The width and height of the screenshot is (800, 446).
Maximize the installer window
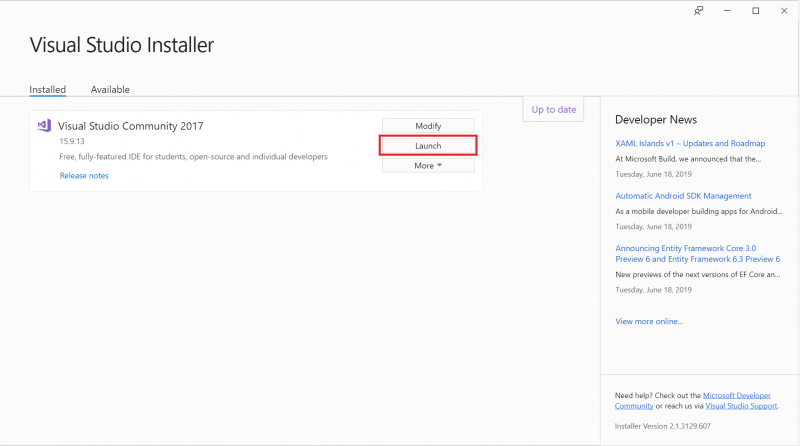[x=756, y=11]
